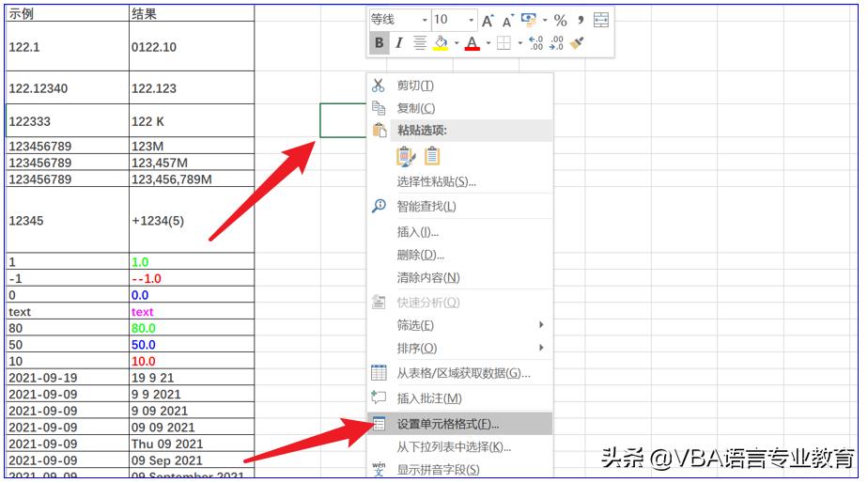Click the smart lookup magnifier icon
This screenshot has width=868, height=483.
(x=379, y=206)
